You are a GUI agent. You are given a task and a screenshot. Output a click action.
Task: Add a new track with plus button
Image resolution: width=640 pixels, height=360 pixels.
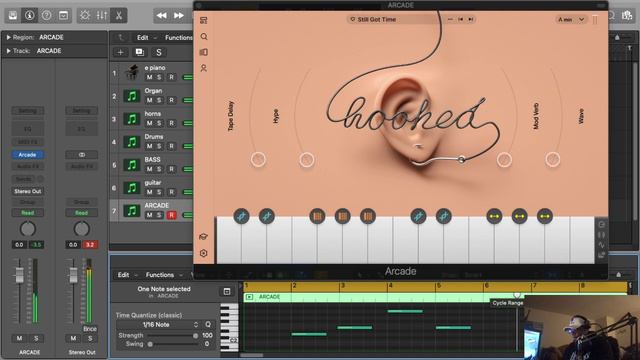120,52
